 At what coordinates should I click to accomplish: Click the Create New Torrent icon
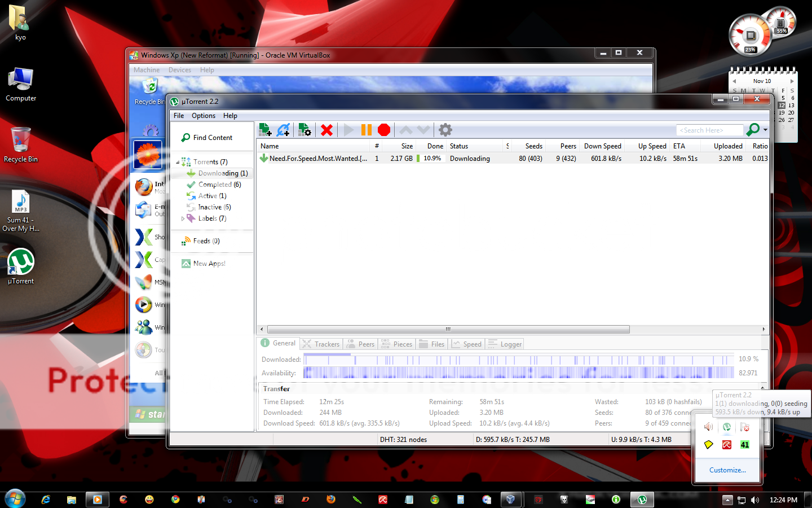coord(304,130)
